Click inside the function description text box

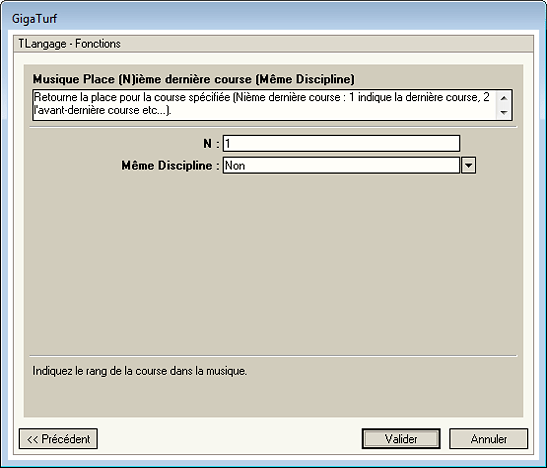click(265, 105)
